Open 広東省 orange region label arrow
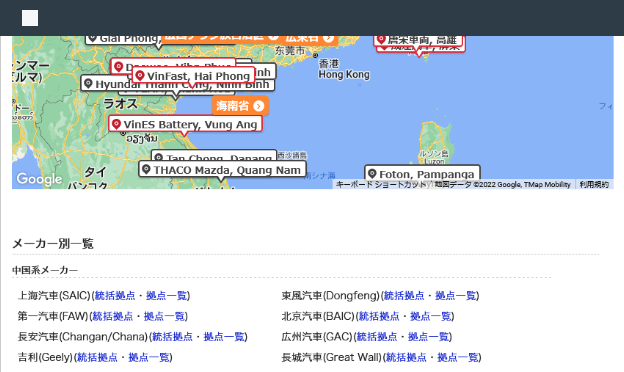This screenshot has width=624, height=372. [x=328, y=38]
